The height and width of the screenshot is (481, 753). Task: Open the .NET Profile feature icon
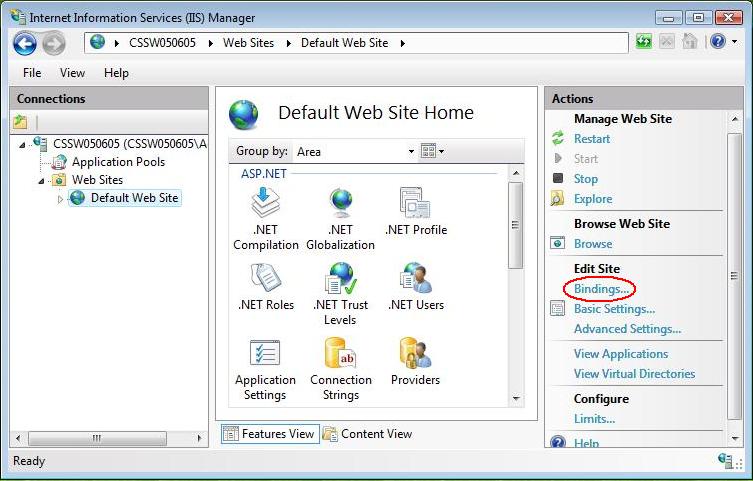(x=415, y=204)
